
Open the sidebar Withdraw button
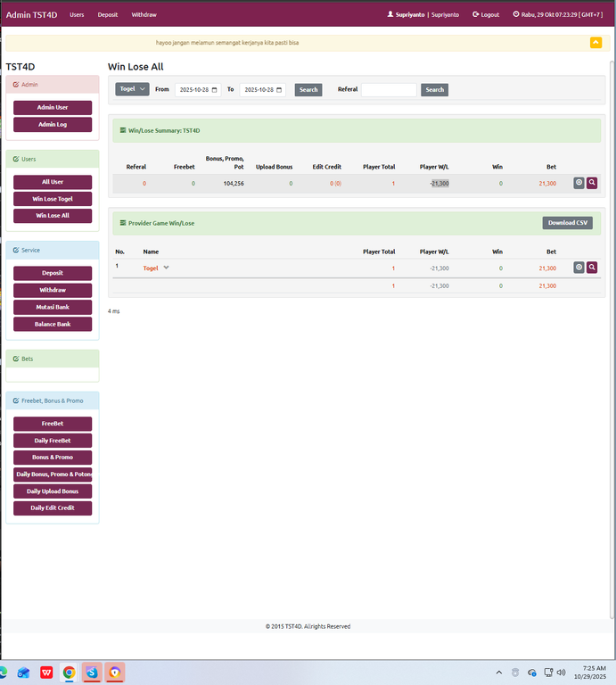point(53,290)
